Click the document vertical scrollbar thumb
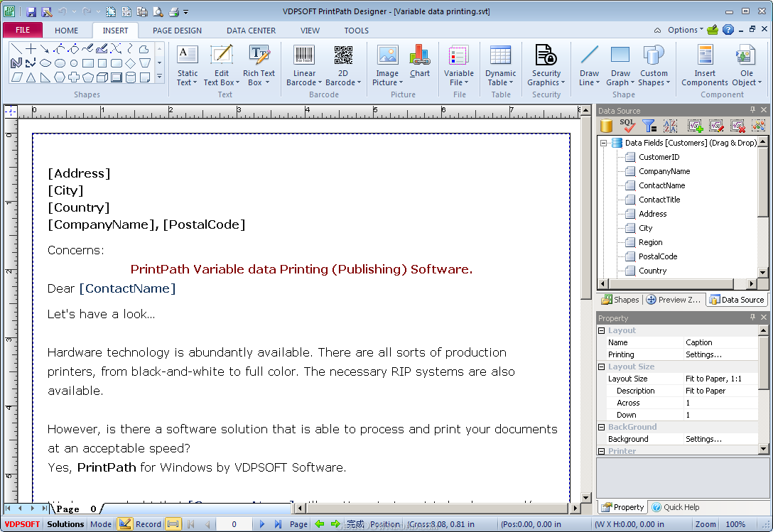This screenshot has width=773, height=532. click(585, 207)
